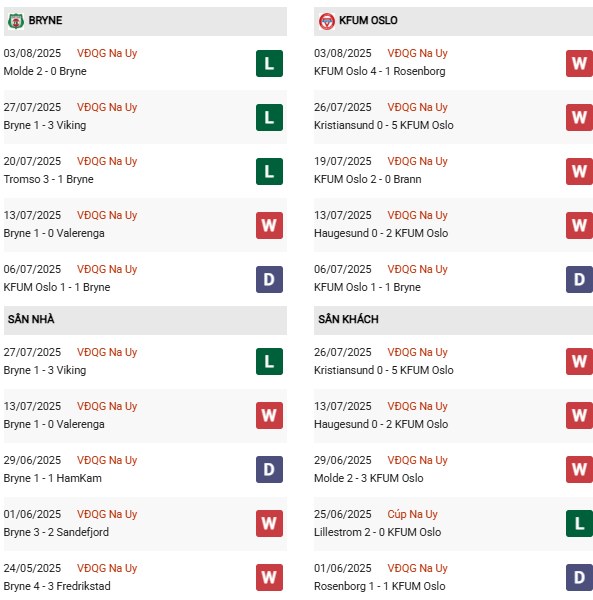Click the W badge for Bryne 4 - 3 Fredrikstad
Screen dimensions: 593x600
pyautogui.click(x=269, y=577)
